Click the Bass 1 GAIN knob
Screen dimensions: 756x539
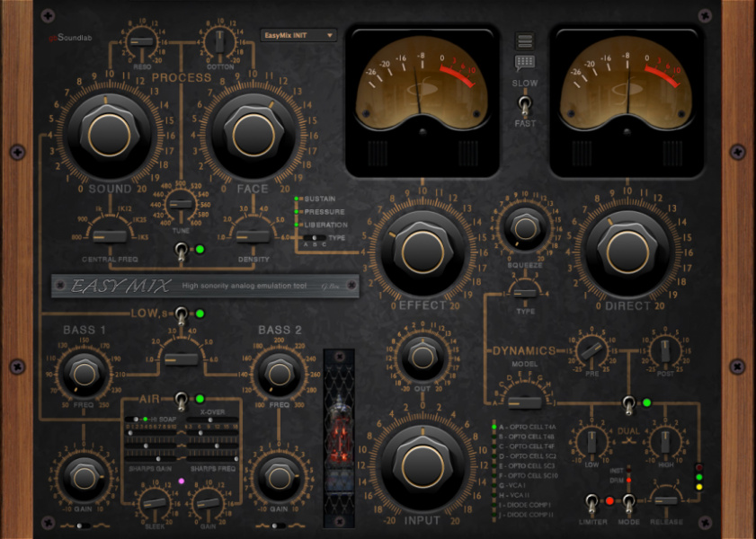coord(84,477)
